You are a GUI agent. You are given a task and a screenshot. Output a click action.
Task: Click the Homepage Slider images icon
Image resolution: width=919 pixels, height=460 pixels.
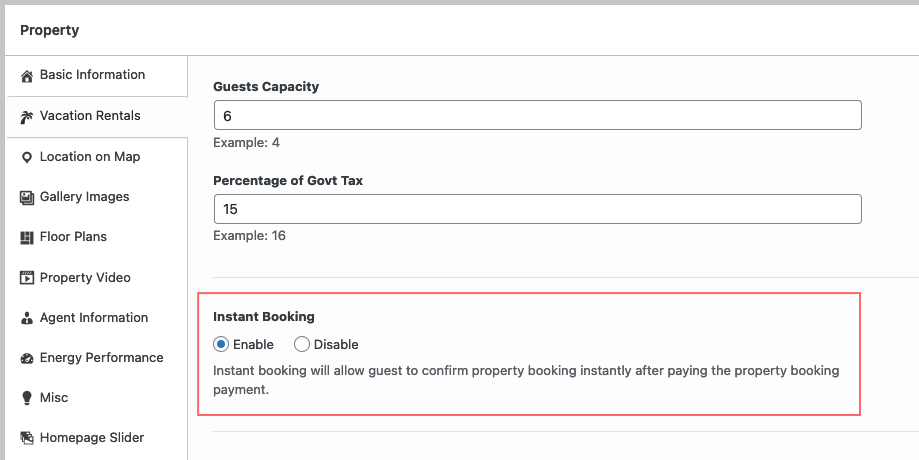click(26, 438)
